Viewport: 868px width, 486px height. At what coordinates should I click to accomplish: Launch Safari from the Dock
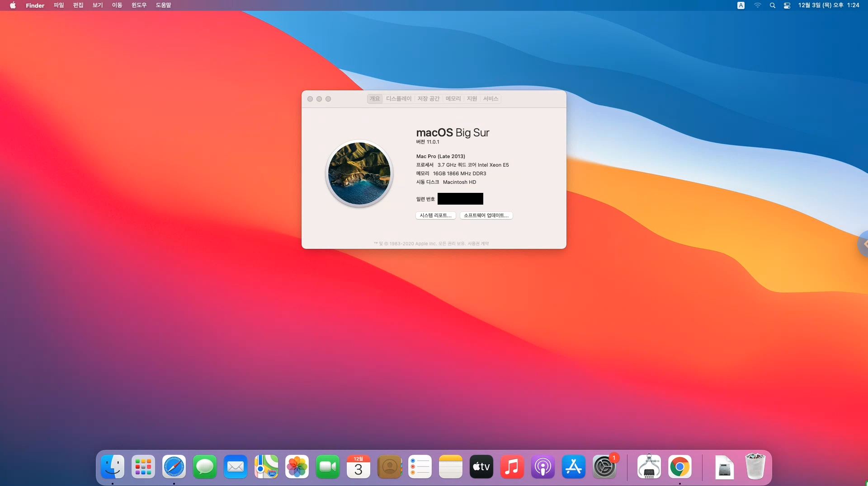coord(174,467)
